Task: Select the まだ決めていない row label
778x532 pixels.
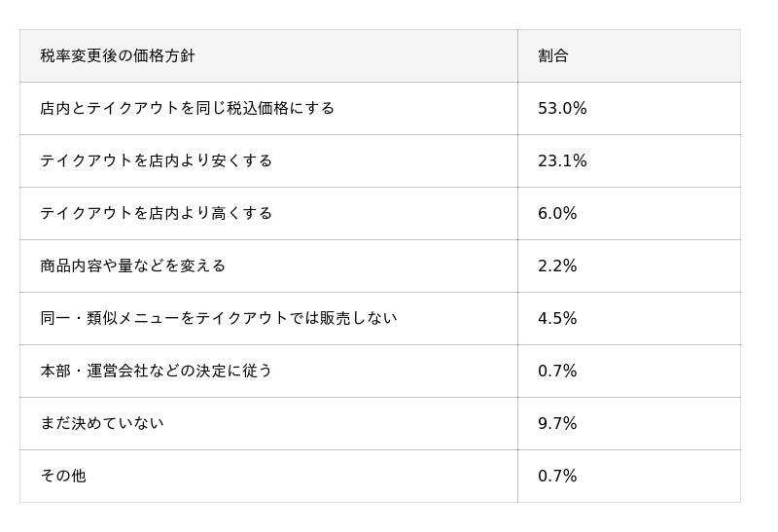Action: pos(102,423)
